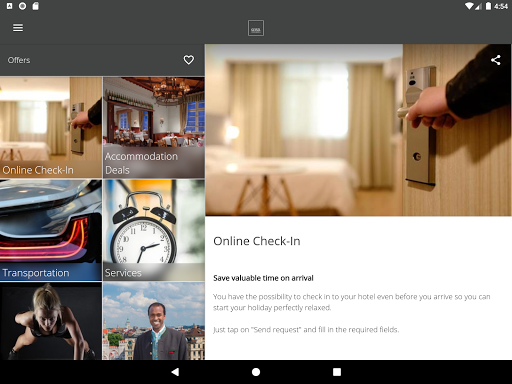Image resolution: width=512 pixels, height=384 pixels.
Task: Open the Online Check-In tile
Action: tap(51, 127)
